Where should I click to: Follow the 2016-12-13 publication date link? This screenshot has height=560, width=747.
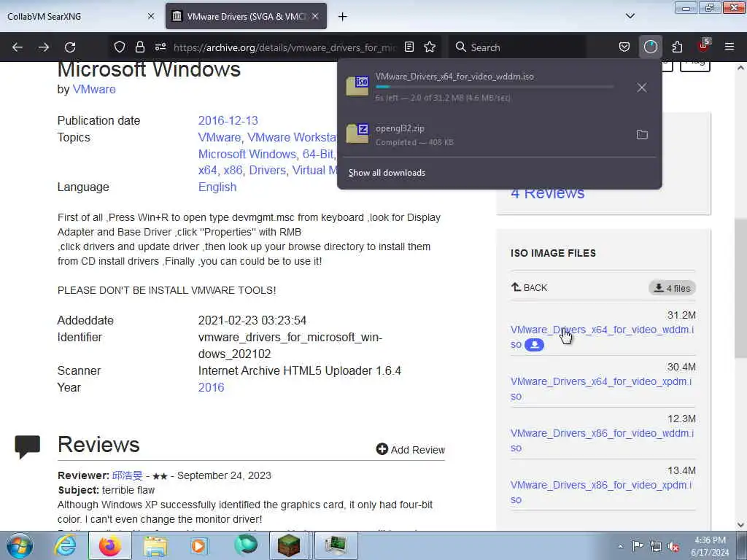228,120
